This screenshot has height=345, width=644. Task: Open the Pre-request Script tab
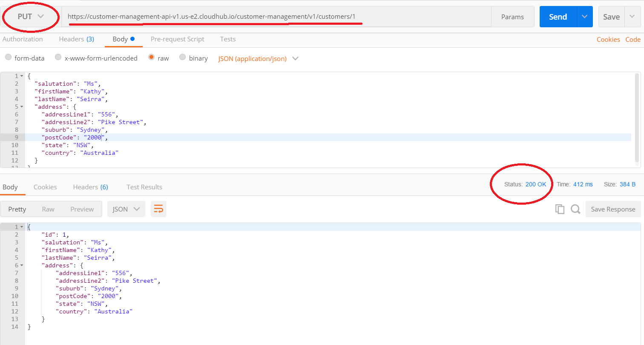coord(178,39)
